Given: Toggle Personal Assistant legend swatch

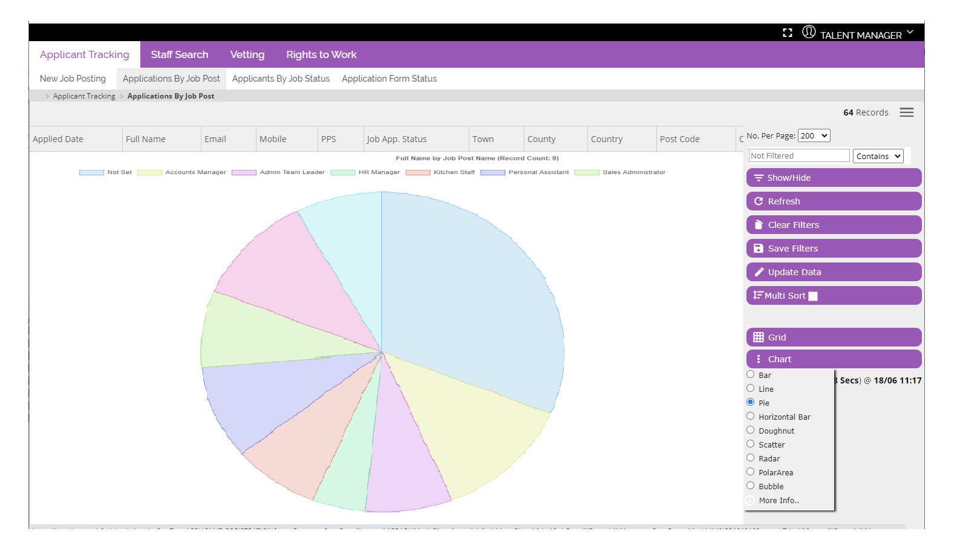Looking at the screenshot, I should (x=492, y=172).
